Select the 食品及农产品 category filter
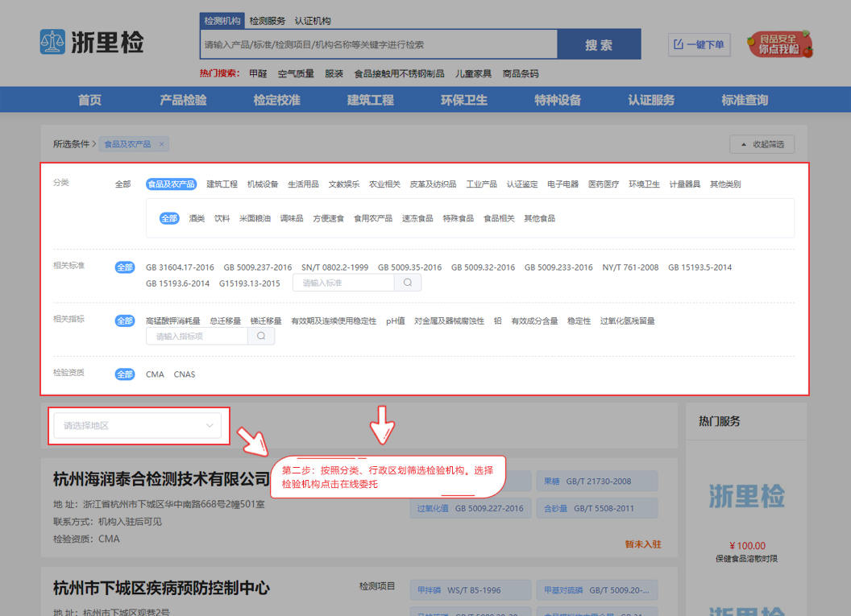 point(171,184)
